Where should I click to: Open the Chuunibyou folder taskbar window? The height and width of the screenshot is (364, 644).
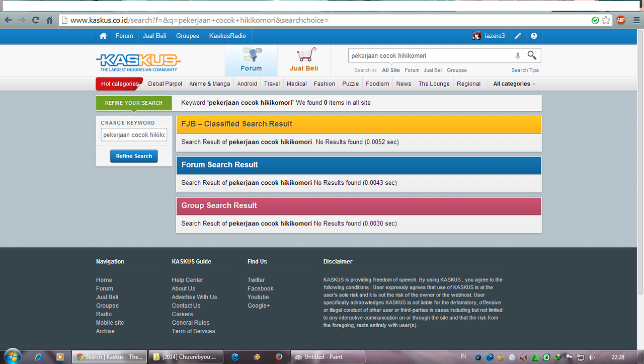[186, 357]
